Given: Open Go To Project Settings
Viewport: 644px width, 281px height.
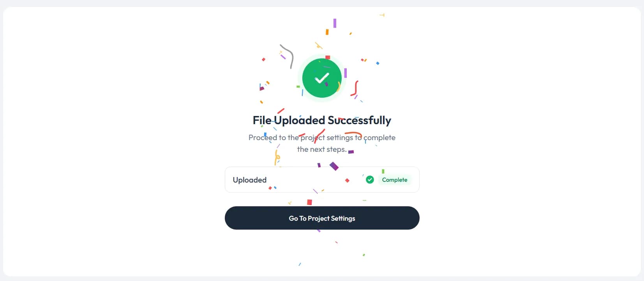Looking at the screenshot, I should (322, 218).
